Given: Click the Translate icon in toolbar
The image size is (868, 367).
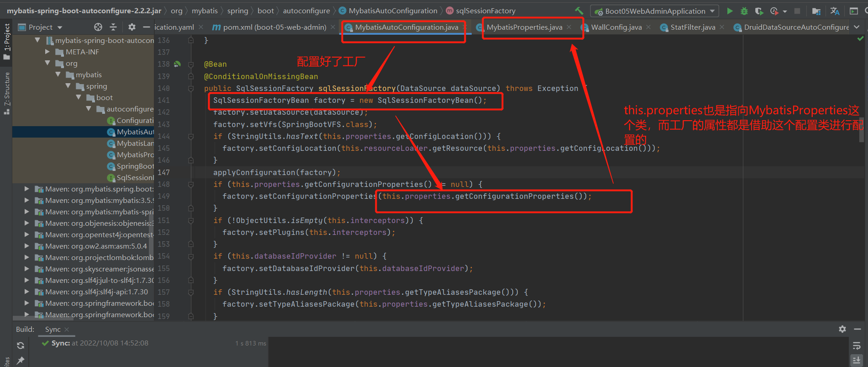Looking at the screenshot, I should [835, 11].
